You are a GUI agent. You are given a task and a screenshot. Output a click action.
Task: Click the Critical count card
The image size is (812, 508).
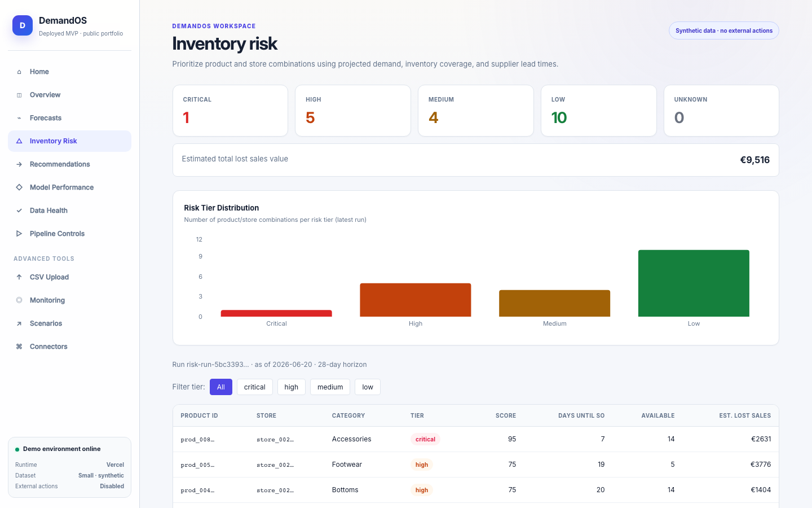point(230,111)
